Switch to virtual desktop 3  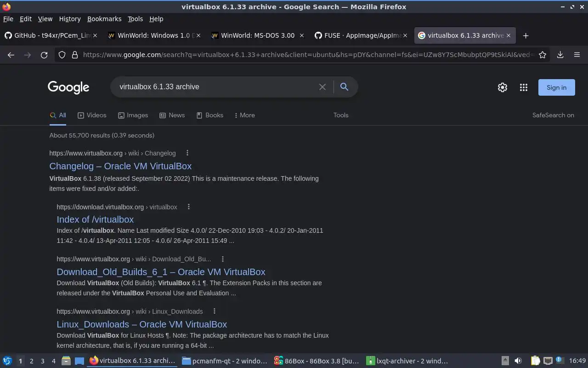pyautogui.click(x=42, y=361)
